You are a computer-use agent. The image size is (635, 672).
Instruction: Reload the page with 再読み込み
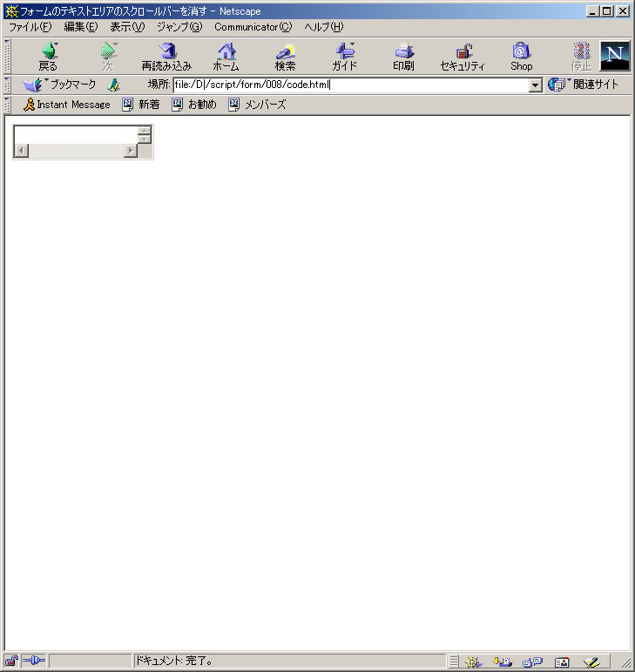[166, 57]
